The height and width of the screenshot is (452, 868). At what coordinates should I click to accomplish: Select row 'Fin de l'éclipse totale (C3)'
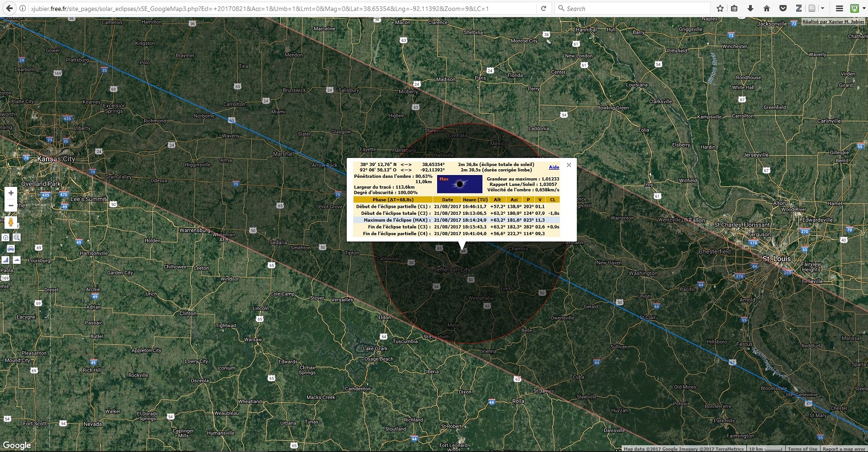pyautogui.click(x=457, y=227)
